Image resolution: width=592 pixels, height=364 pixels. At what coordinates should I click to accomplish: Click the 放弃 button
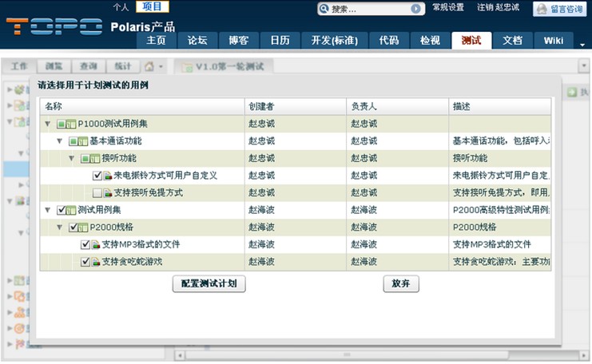tap(400, 284)
